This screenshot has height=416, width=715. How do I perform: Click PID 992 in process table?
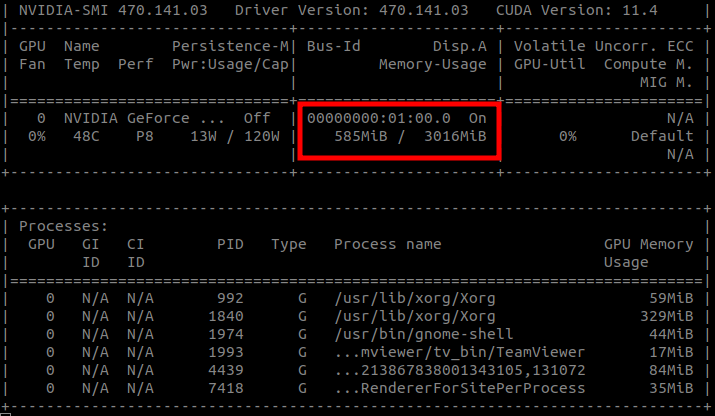pos(230,298)
